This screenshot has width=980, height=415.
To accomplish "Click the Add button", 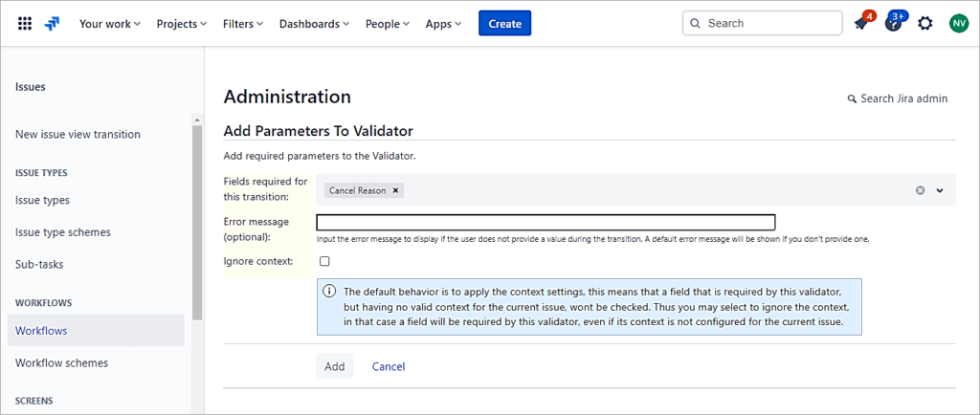I will (334, 366).
